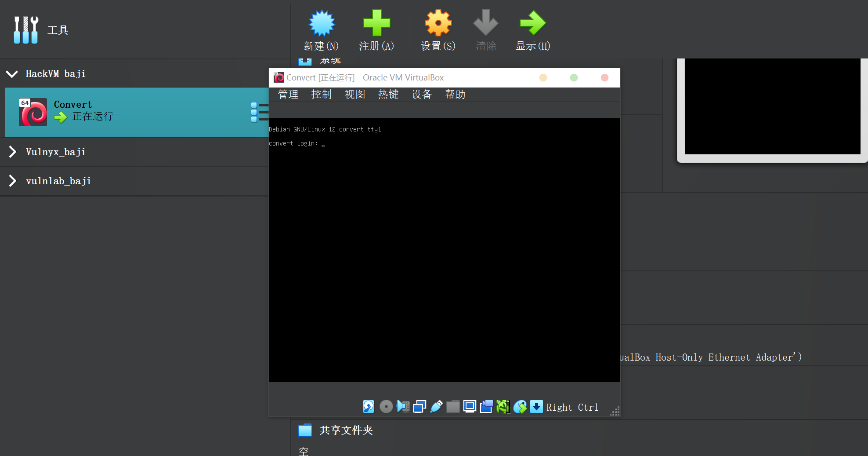Click keyboard capture down-arrow icon
The image size is (868, 456).
536,407
